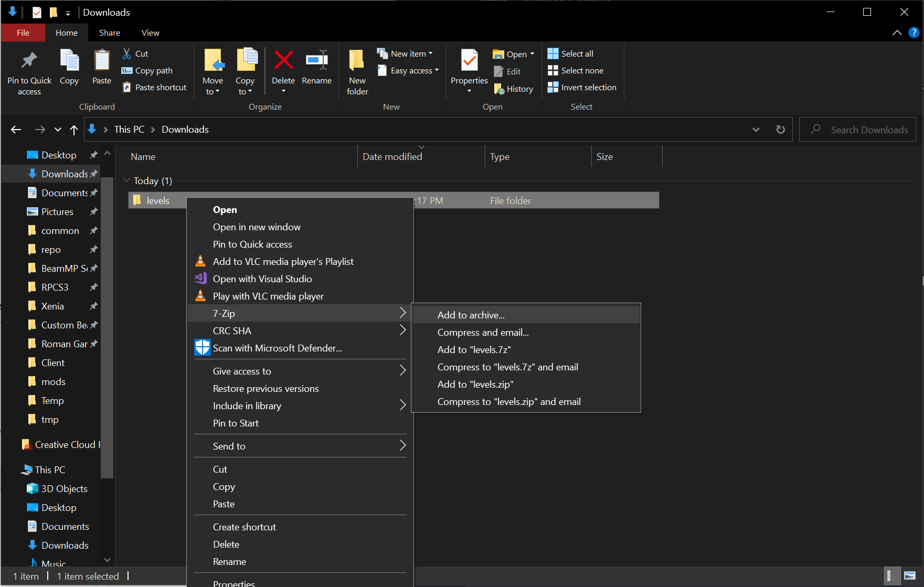Select Creative Cloud Files in navigation pane
Image resolution: width=924 pixels, height=587 pixels.
coord(60,445)
